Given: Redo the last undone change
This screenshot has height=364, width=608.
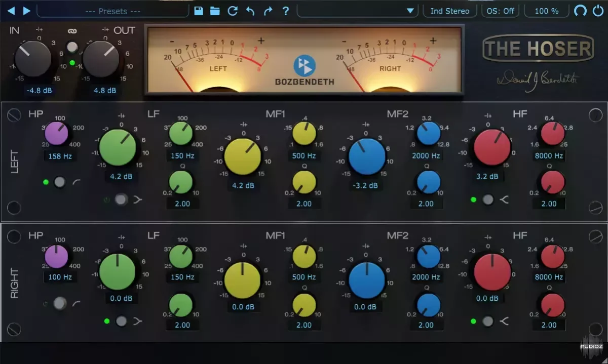Looking at the screenshot, I should click(x=268, y=11).
